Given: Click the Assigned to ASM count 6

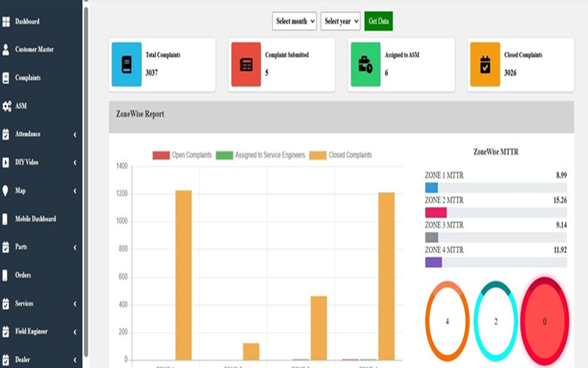Looking at the screenshot, I should tap(387, 73).
